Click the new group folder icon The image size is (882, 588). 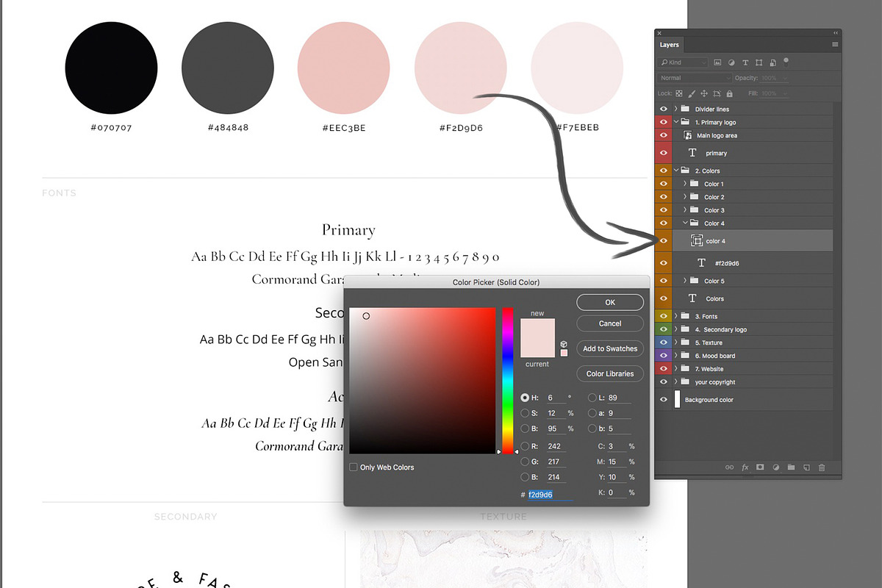(x=792, y=467)
